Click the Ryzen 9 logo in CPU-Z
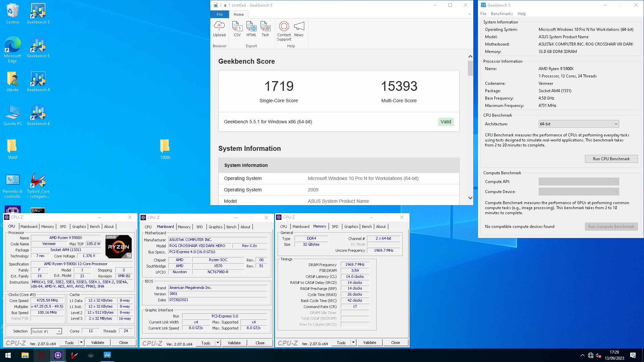The image size is (644, 362). click(x=118, y=247)
